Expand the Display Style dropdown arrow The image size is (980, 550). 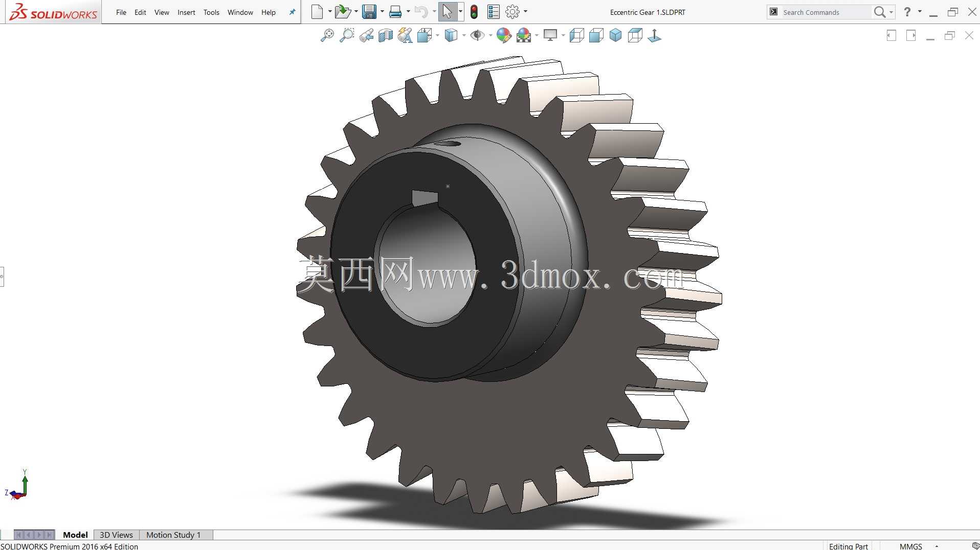click(464, 35)
